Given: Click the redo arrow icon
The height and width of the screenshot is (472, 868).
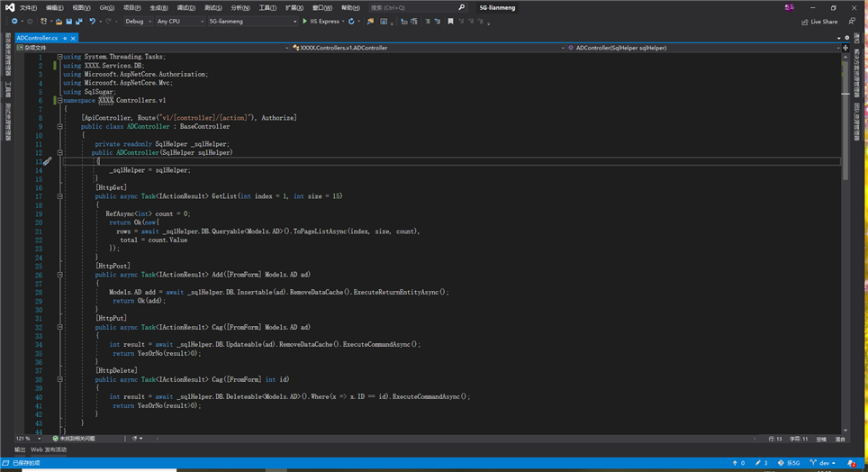Looking at the screenshot, I should pyautogui.click(x=108, y=22).
